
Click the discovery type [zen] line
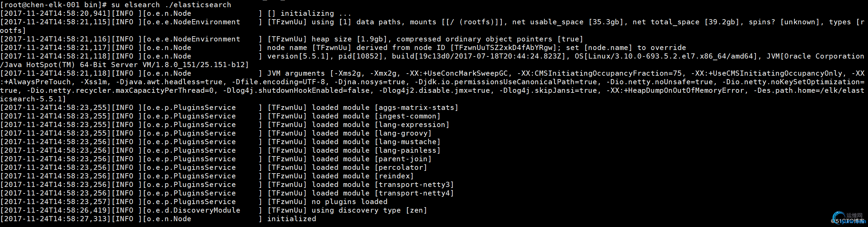[x=214, y=210]
